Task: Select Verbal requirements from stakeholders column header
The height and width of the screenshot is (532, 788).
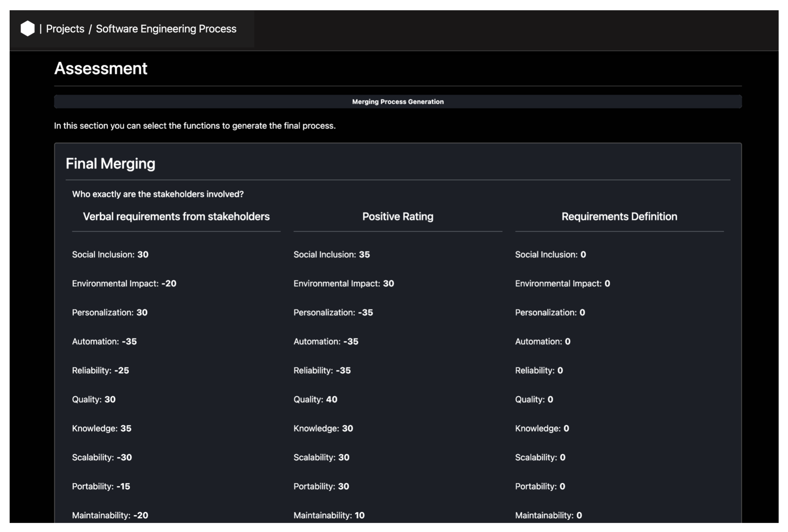Action: 176,216
